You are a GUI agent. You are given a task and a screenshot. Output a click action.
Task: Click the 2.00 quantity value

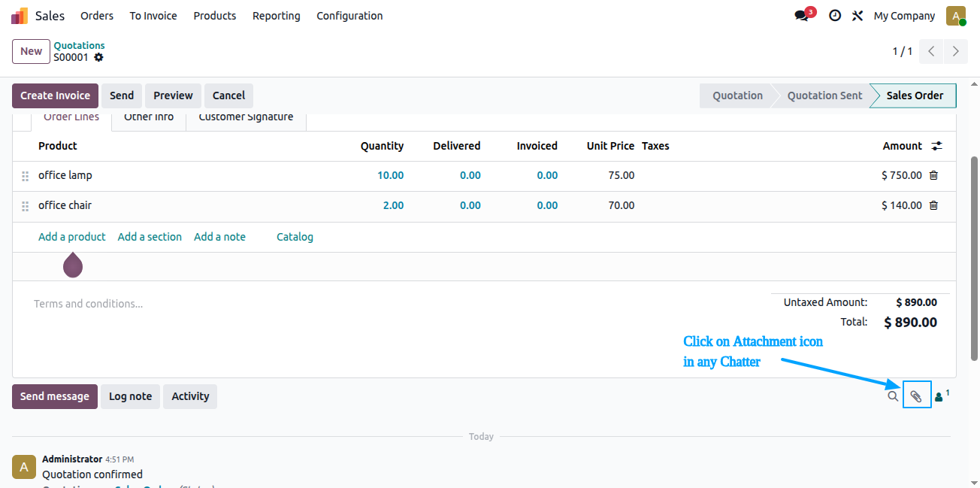point(393,205)
